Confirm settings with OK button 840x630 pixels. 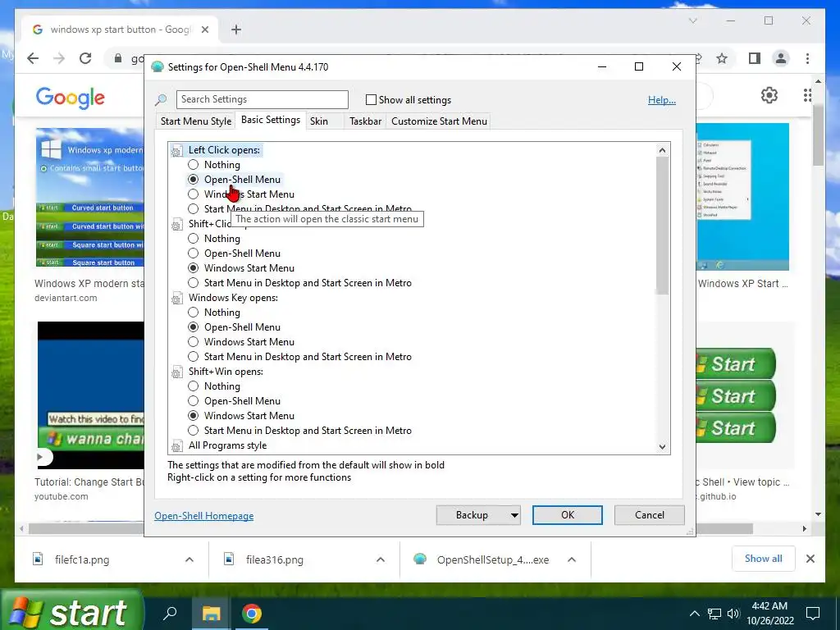pyautogui.click(x=568, y=515)
